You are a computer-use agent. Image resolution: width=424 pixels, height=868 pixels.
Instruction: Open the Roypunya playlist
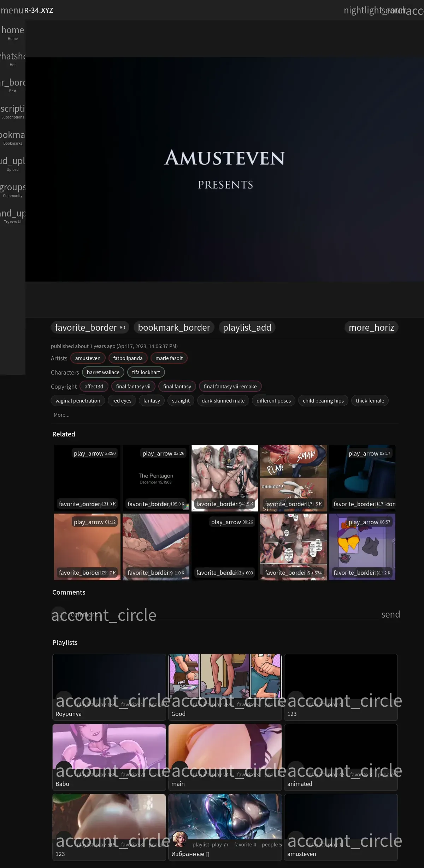point(109,687)
